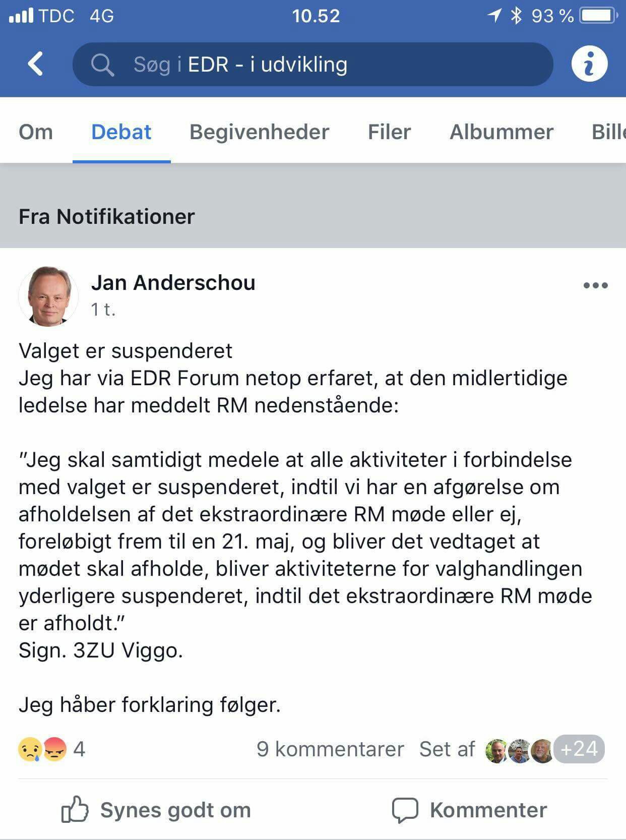The image size is (626, 840).
Task: Tap Jan Anderschou's profile picture
Action: pos(48,296)
